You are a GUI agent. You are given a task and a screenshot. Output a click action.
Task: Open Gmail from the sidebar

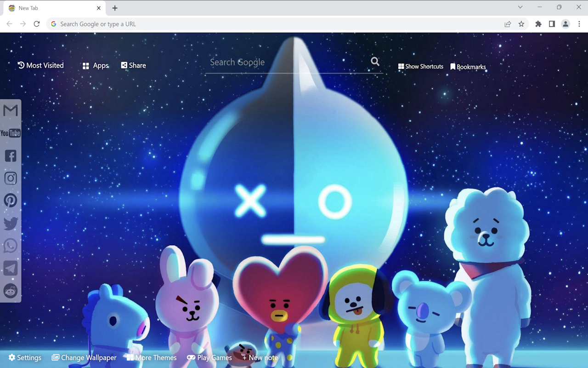pos(10,110)
